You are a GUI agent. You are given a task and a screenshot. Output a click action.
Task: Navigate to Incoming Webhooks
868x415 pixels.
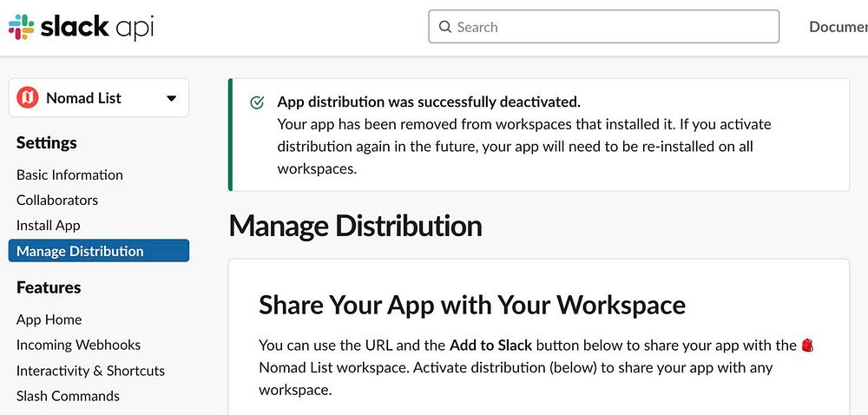[78, 345]
